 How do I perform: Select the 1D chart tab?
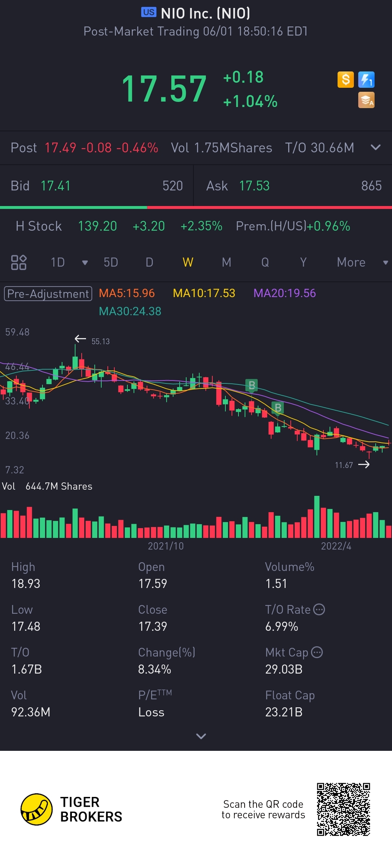click(58, 262)
